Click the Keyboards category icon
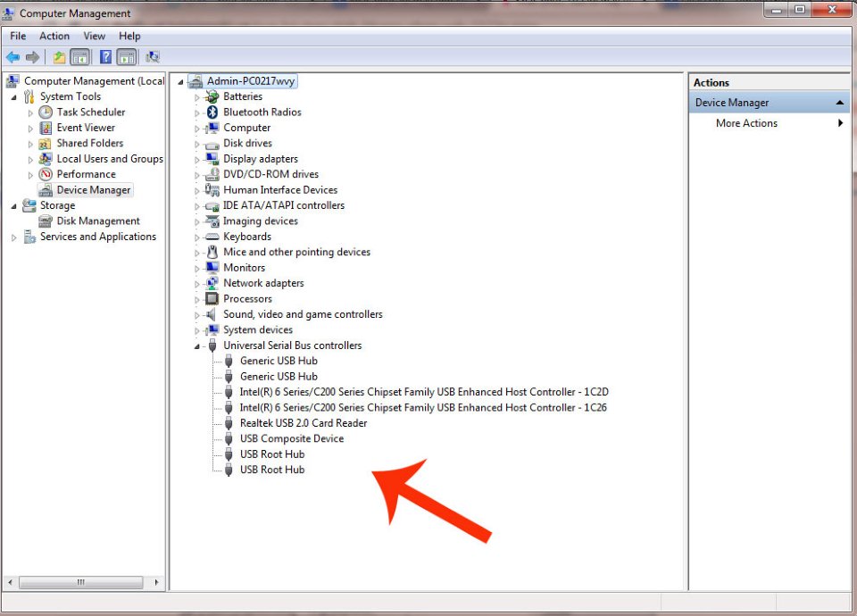The width and height of the screenshot is (857, 616). pos(212,237)
